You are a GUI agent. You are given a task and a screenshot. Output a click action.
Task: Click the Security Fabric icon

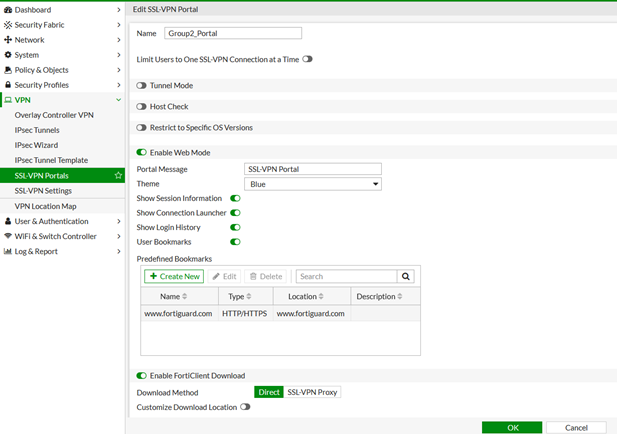pyautogui.click(x=8, y=25)
